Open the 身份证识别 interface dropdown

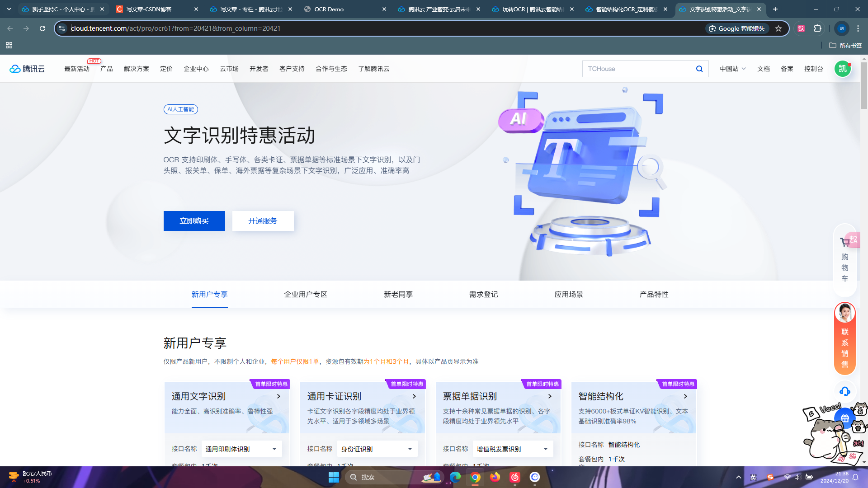pyautogui.click(x=377, y=449)
